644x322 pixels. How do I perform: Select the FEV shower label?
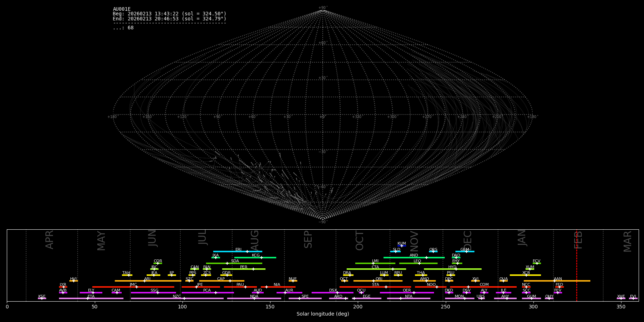558,291
